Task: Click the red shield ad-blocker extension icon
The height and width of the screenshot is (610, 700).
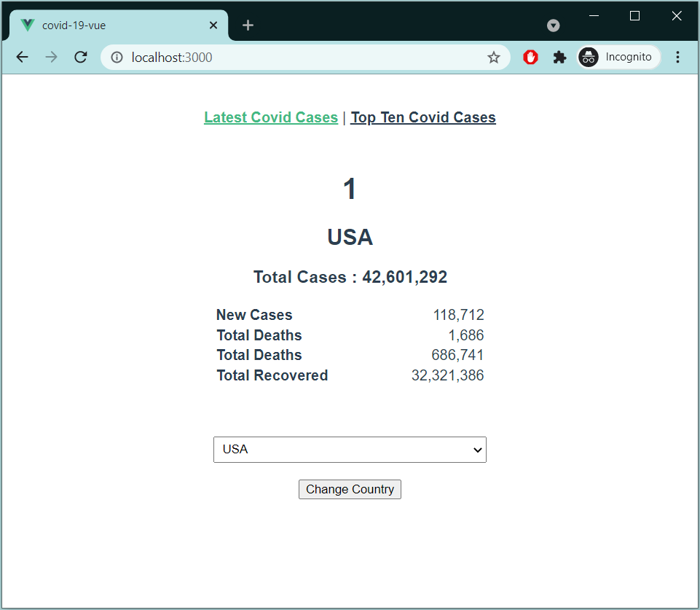Action: coord(530,57)
